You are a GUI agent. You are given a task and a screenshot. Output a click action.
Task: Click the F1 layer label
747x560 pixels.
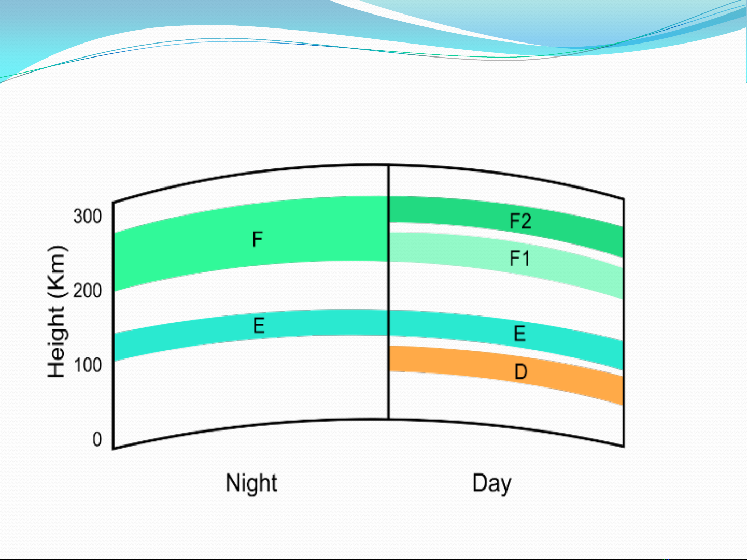pos(519,258)
